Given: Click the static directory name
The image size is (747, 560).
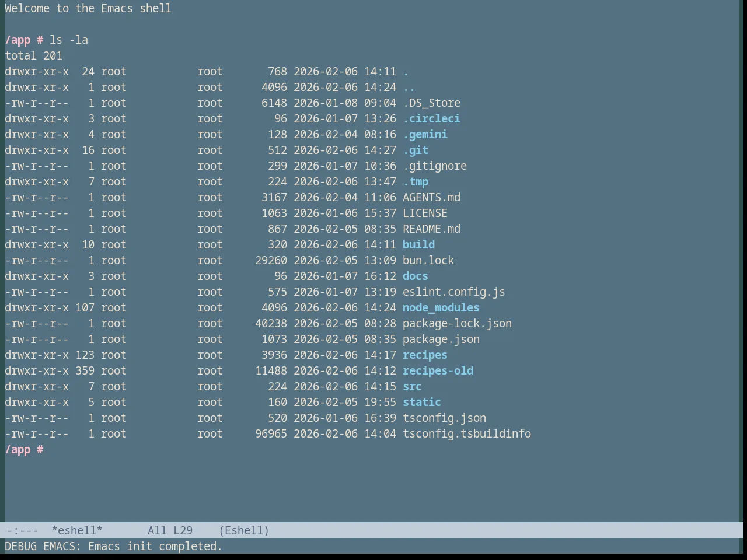Looking at the screenshot, I should 422,402.
